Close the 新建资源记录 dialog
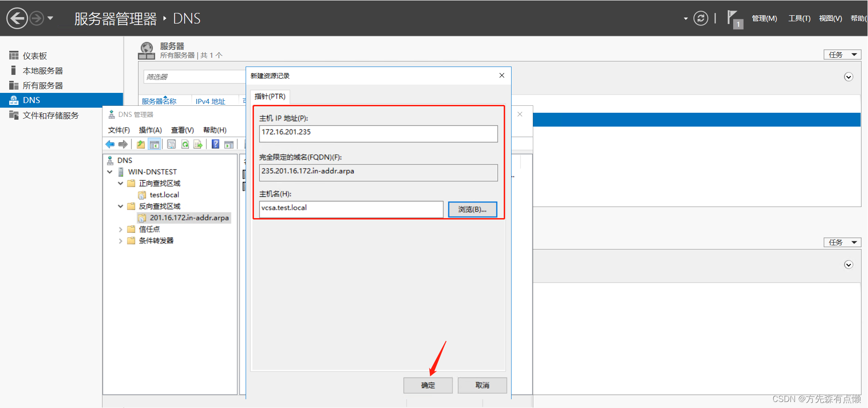 click(x=502, y=75)
